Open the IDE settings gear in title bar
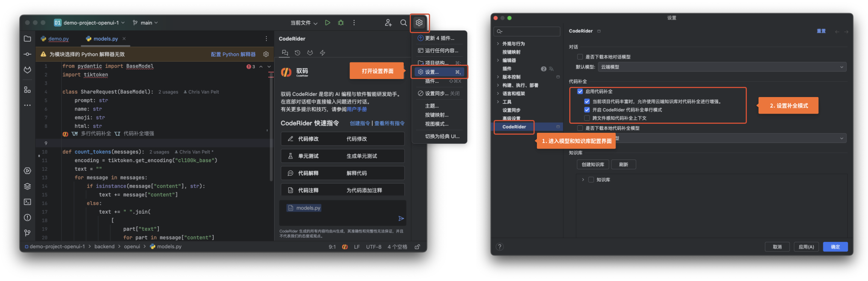This screenshot has width=868, height=281. coord(419,23)
